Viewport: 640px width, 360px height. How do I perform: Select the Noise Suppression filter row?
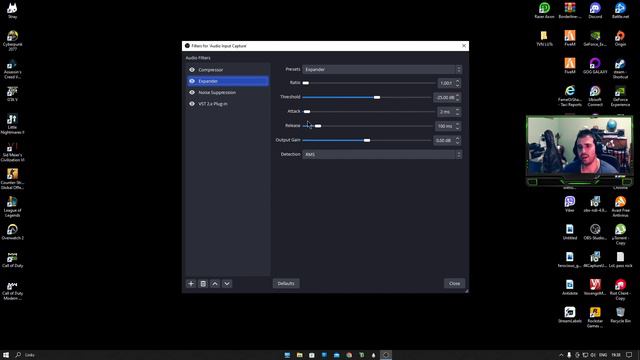point(228,93)
